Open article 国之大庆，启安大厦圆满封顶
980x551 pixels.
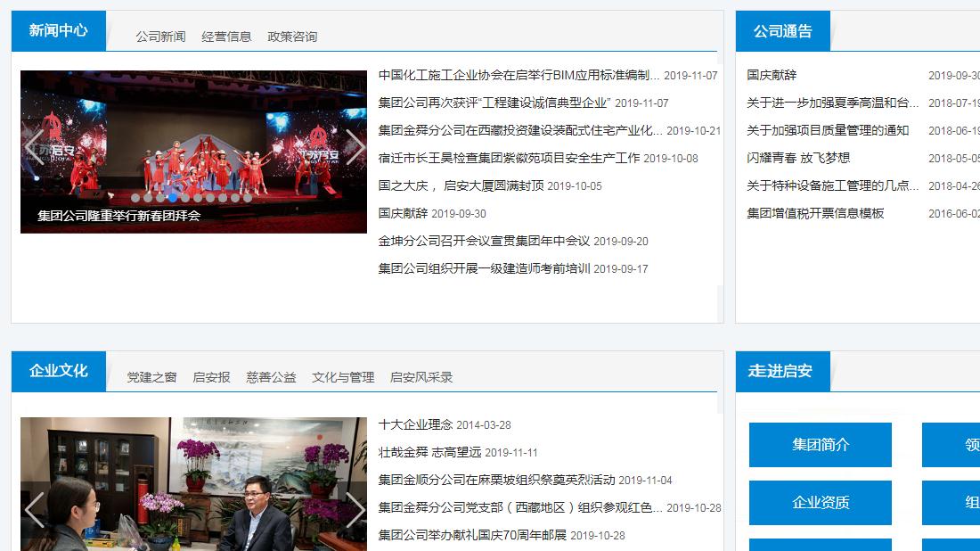coord(461,185)
